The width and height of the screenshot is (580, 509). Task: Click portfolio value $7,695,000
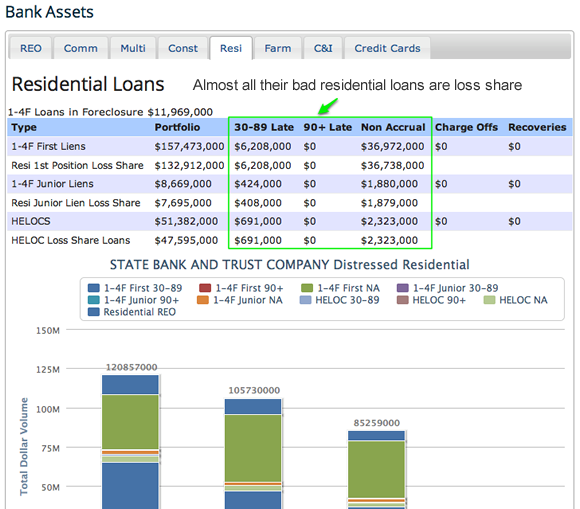coord(183,203)
